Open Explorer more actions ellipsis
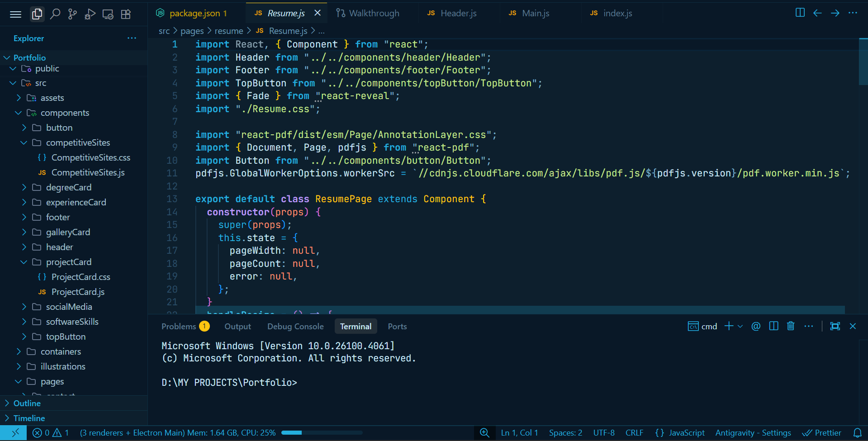 pyautogui.click(x=132, y=38)
